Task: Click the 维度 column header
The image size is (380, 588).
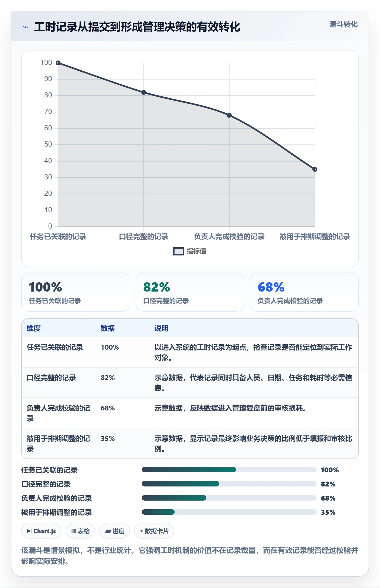Action: click(34, 328)
